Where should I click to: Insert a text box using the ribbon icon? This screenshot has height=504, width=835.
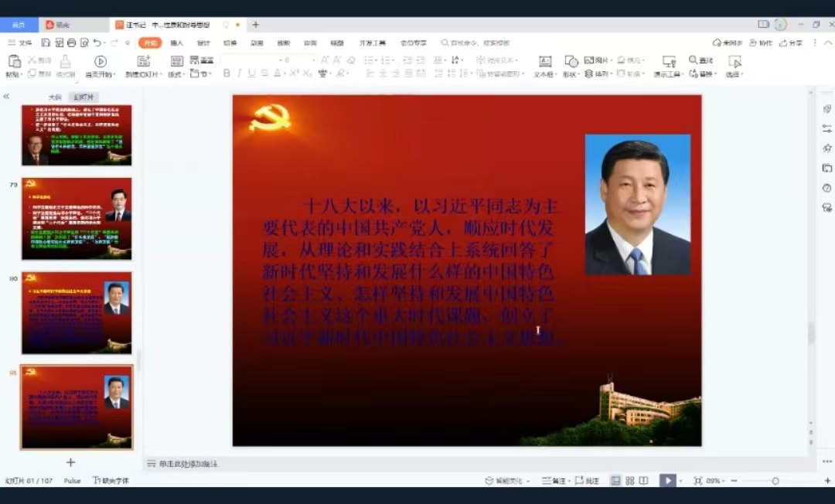pyautogui.click(x=545, y=61)
